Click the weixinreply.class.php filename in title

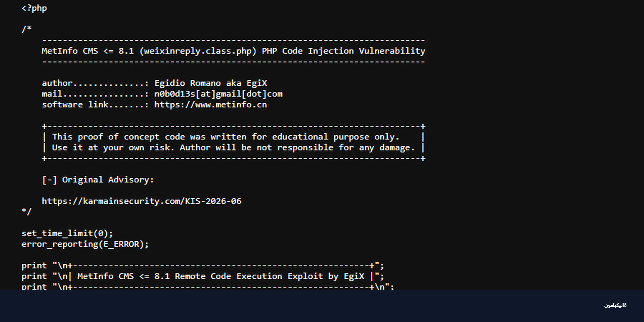(198, 51)
